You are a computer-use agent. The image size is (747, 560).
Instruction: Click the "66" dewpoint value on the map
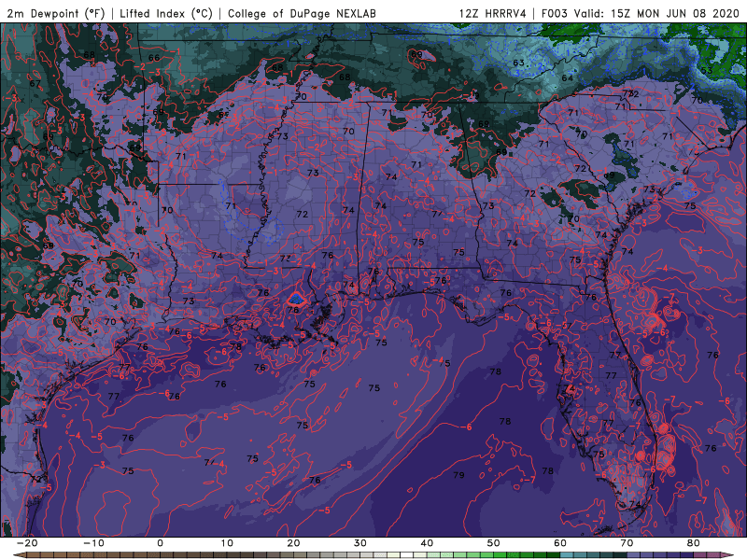click(154, 58)
